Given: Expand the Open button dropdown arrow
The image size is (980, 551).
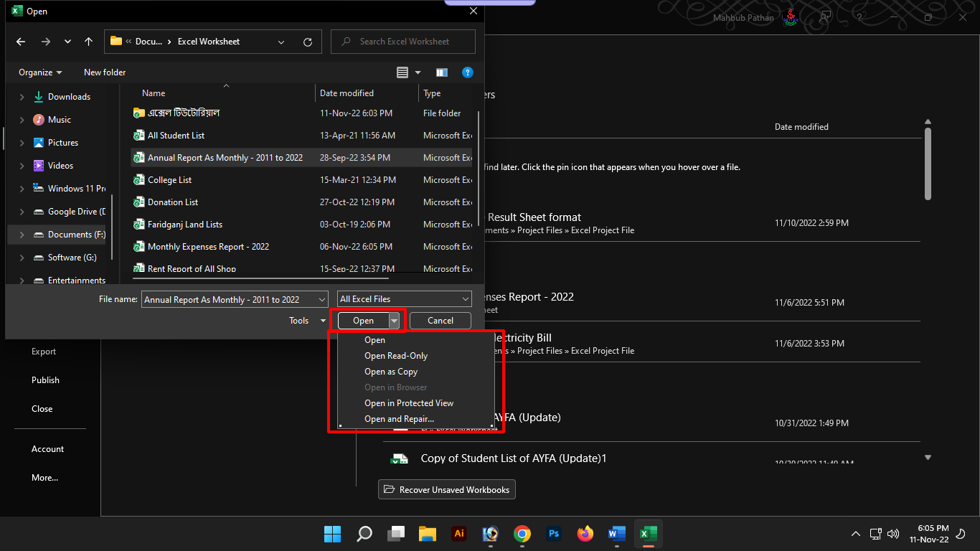Looking at the screenshot, I should pyautogui.click(x=394, y=321).
